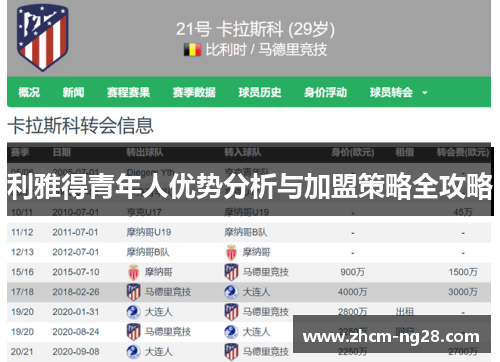Click Atletico crest in the 2018-02-26 row
The height and width of the screenshot is (362, 500).
(x=133, y=292)
